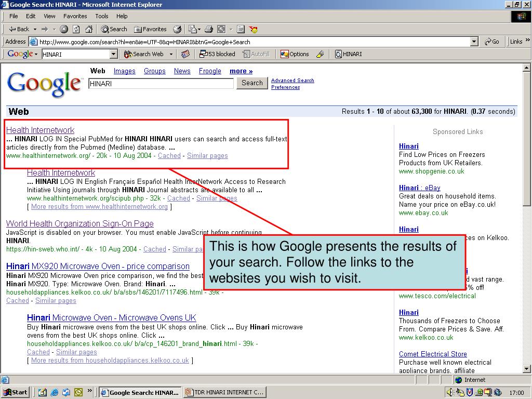Open Show Desktop quick launch icon
Screen dimensions: 532x399
coord(43,392)
